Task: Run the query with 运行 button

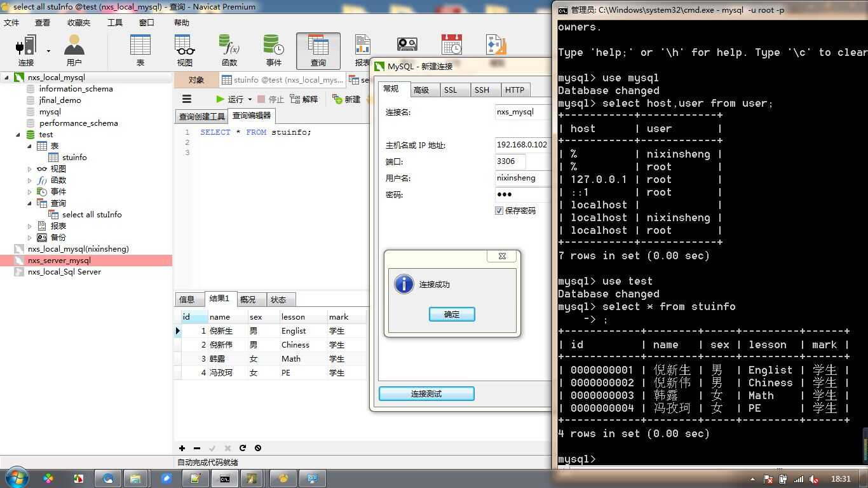Action: click(x=230, y=99)
